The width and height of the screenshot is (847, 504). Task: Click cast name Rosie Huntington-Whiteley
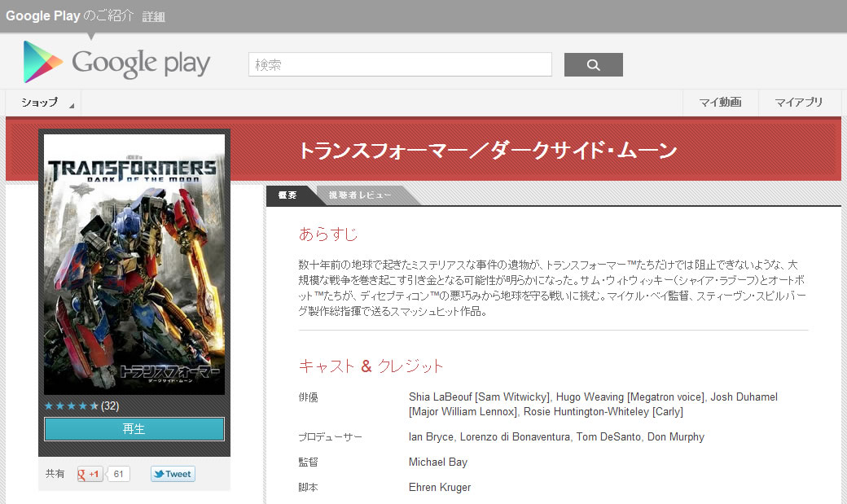586,412
